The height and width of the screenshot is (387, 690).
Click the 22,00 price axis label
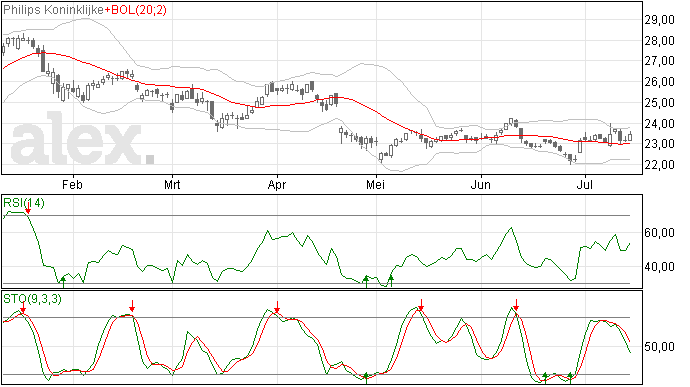click(659, 165)
